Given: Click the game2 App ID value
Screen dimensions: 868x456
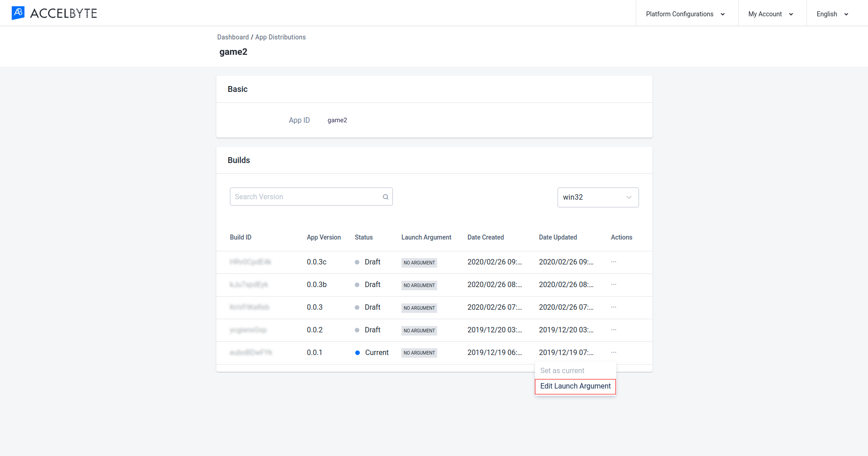Looking at the screenshot, I should 337,120.
